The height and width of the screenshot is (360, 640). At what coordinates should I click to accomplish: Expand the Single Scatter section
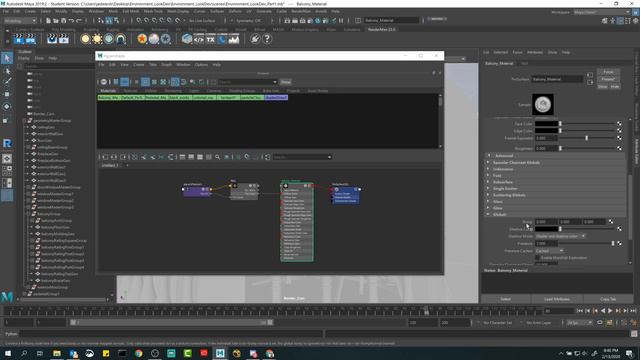555,189
